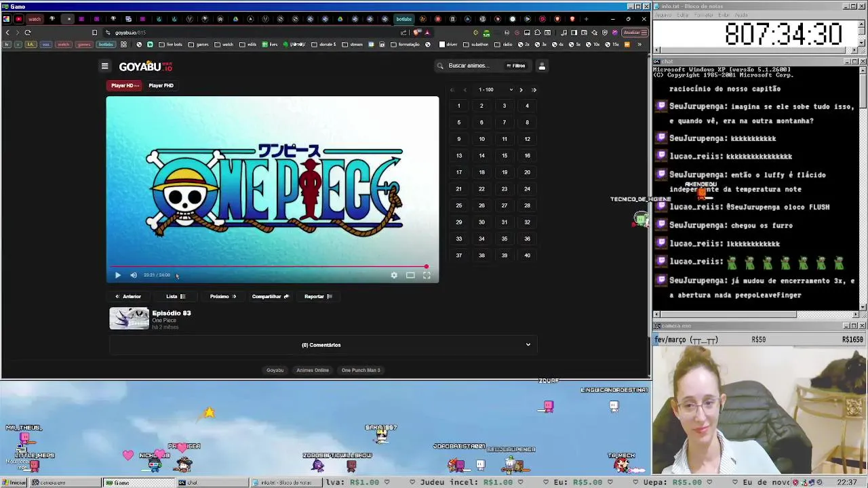
Task: Switch to the botlabs browser tab
Action: click(404, 19)
